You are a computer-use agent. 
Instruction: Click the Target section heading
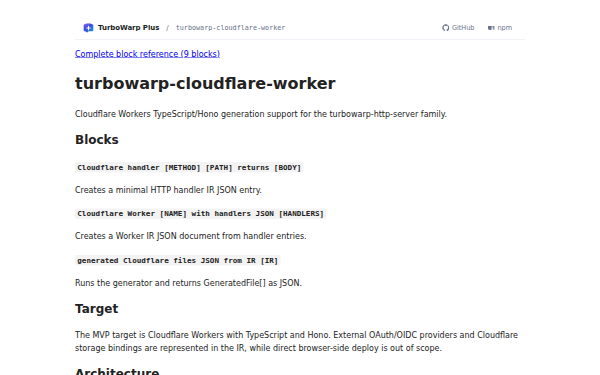96,309
